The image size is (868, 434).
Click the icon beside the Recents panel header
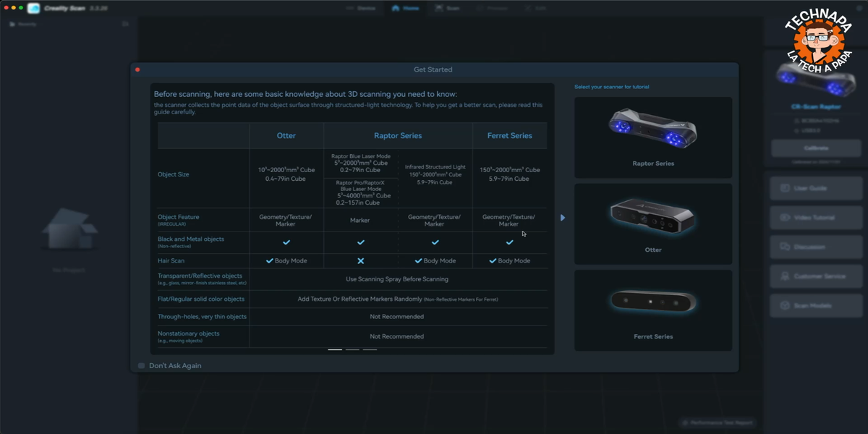point(125,24)
